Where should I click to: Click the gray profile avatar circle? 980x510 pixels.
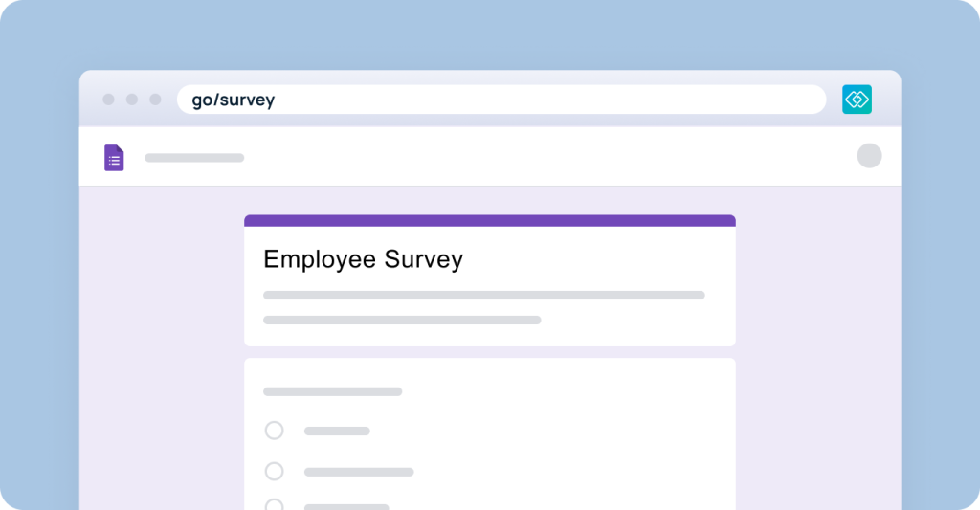point(869,156)
